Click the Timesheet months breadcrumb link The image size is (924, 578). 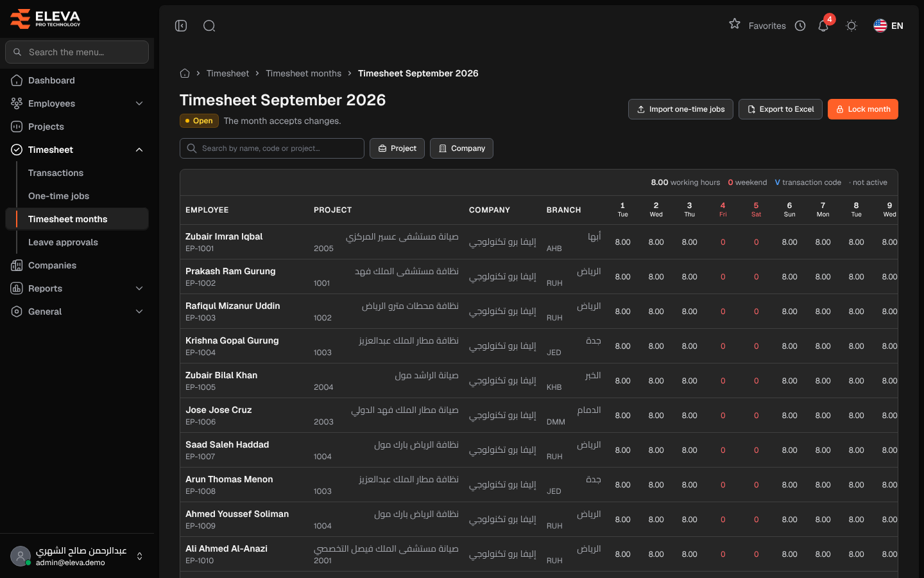pos(304,73)
